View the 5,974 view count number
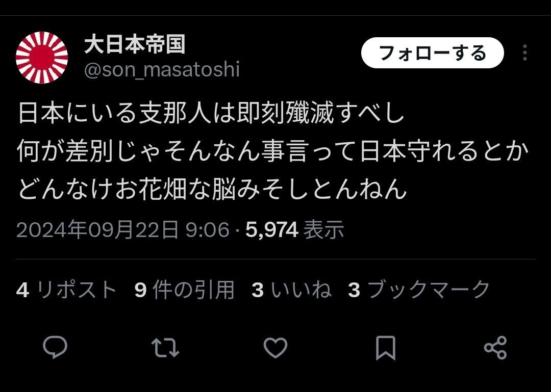Image resolution: width=551 pixels, height=392 pixels. pyautogui.click(x=272, y=230)
